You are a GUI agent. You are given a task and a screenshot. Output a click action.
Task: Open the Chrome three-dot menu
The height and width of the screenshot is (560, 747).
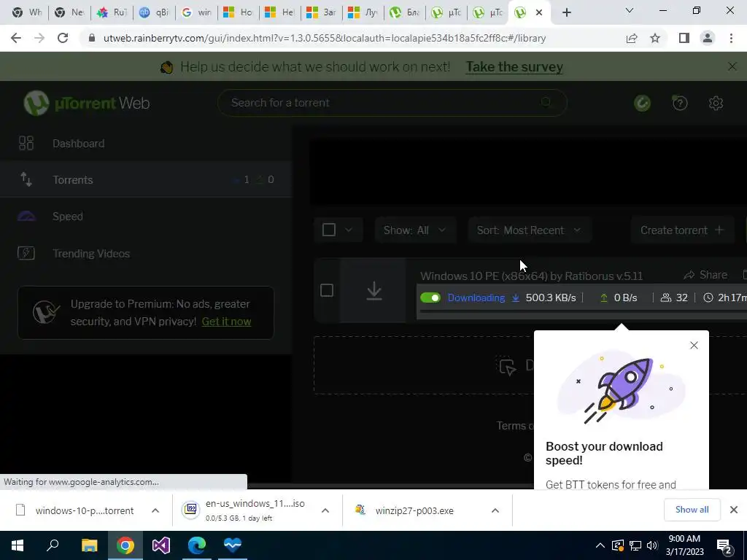point(731,38)
